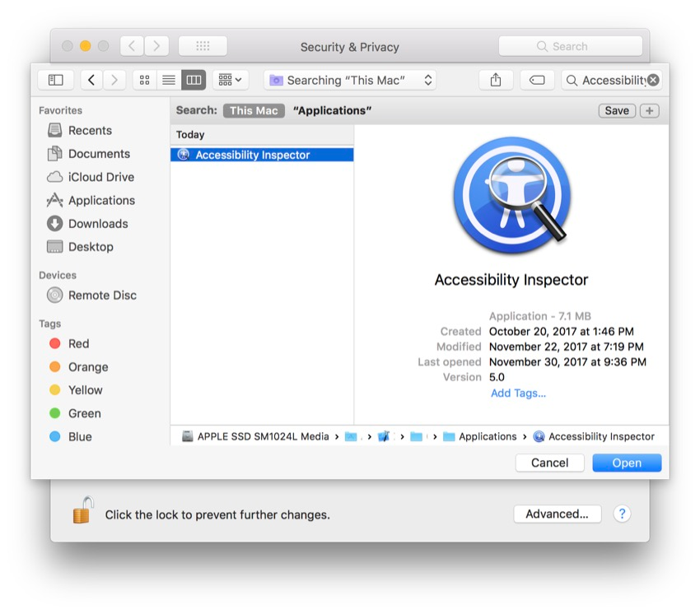Open iCloud Drive in the sidebar
700x614 pixels.
pyautogui.click(x=101, y=177)
